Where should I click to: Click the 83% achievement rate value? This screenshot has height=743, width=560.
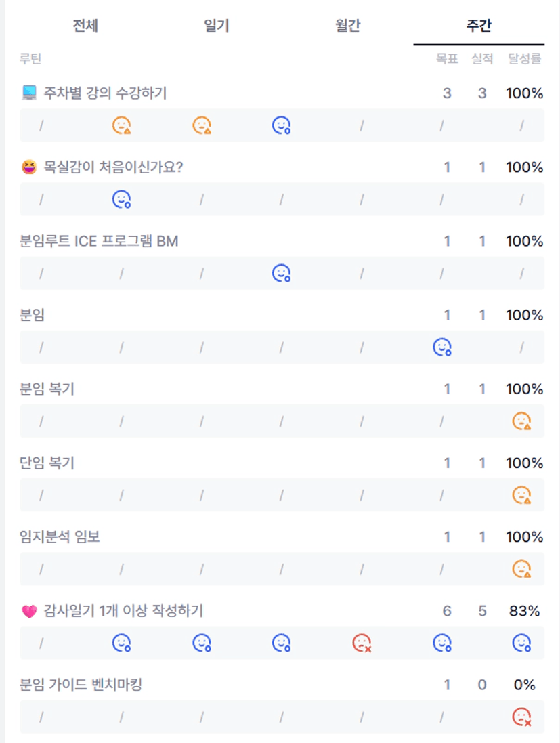point(524,611)
